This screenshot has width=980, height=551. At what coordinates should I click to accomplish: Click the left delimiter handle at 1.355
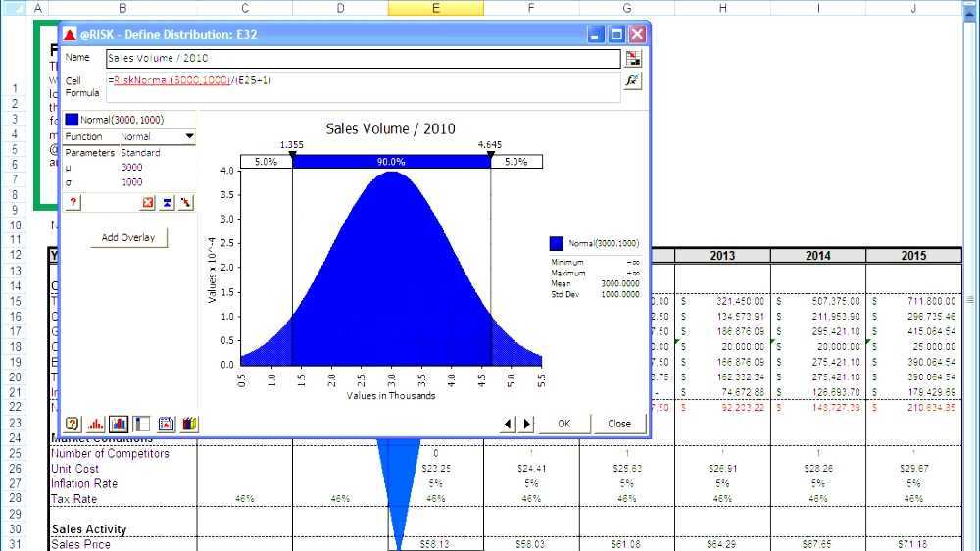coord(292,153)
